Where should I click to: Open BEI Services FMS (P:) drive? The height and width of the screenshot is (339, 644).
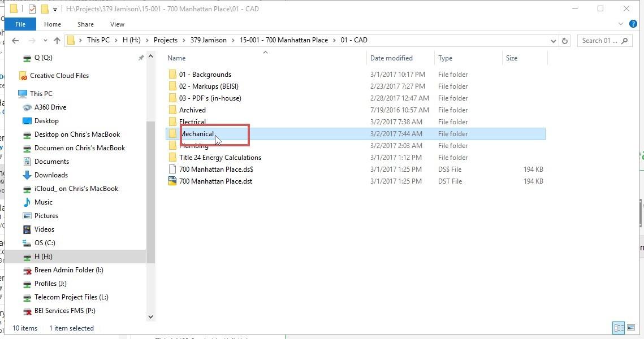click(64, 310)
